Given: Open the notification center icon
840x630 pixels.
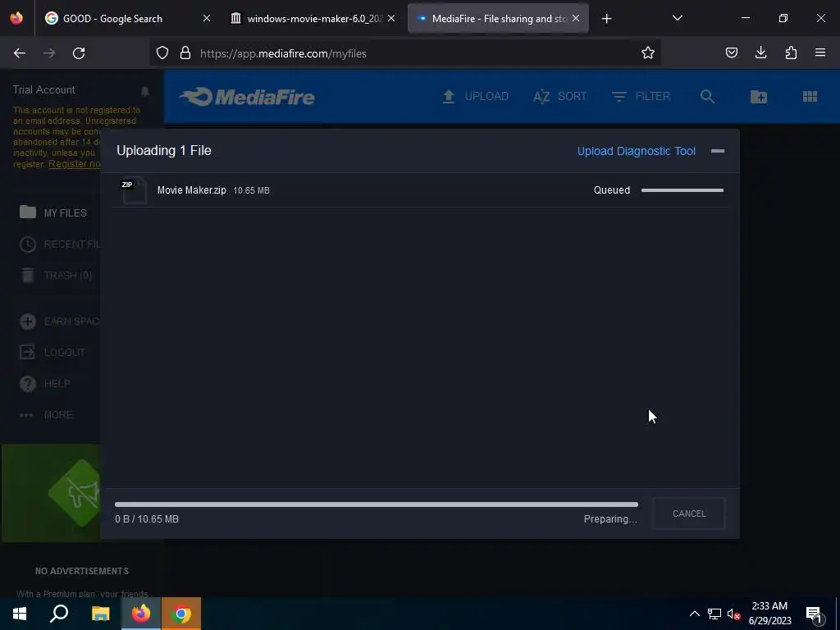Looking at the screenshot, I should click(814, 614).
